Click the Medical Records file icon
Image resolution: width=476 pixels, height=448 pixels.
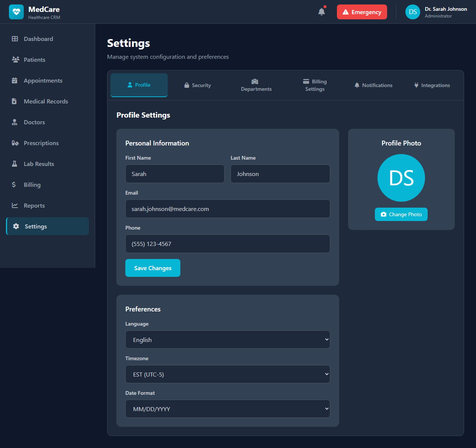[15, 101]
